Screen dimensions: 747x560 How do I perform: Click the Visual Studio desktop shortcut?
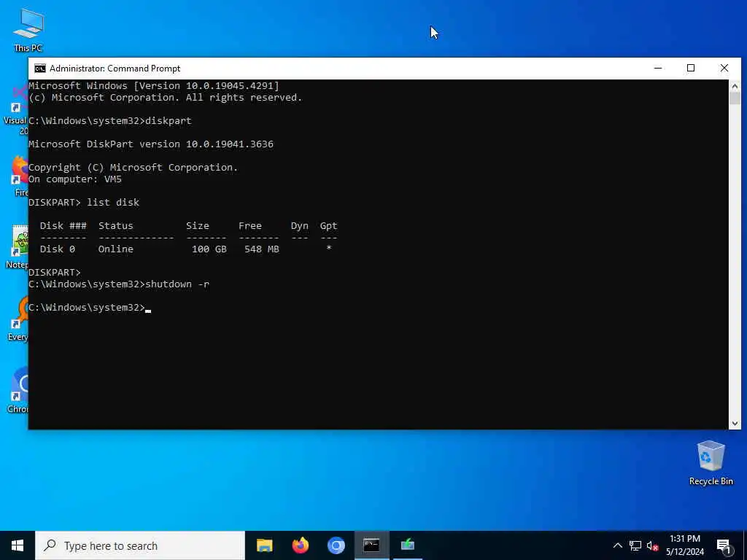pos(16,109)
